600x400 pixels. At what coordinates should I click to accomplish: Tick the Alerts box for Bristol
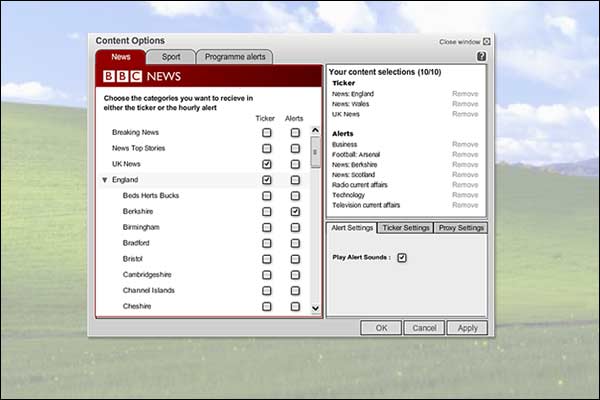(x=295, y=259)
